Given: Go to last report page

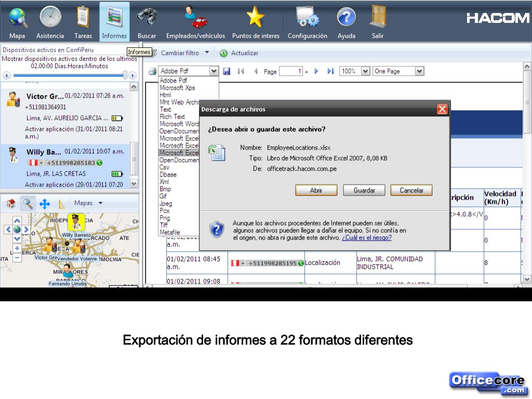Looking at the screenshot, I should click(330, 71).
